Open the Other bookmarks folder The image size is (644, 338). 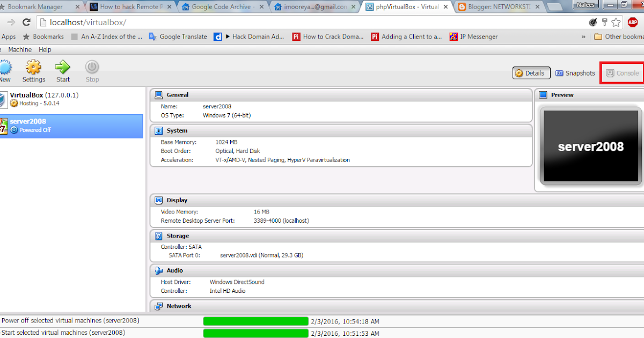(x=619, y=36)
